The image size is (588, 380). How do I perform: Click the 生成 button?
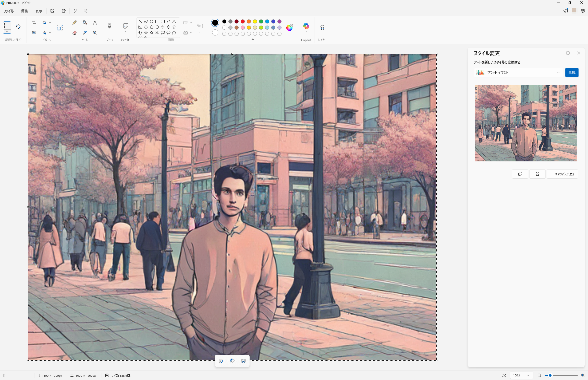(x=572, y=73)
